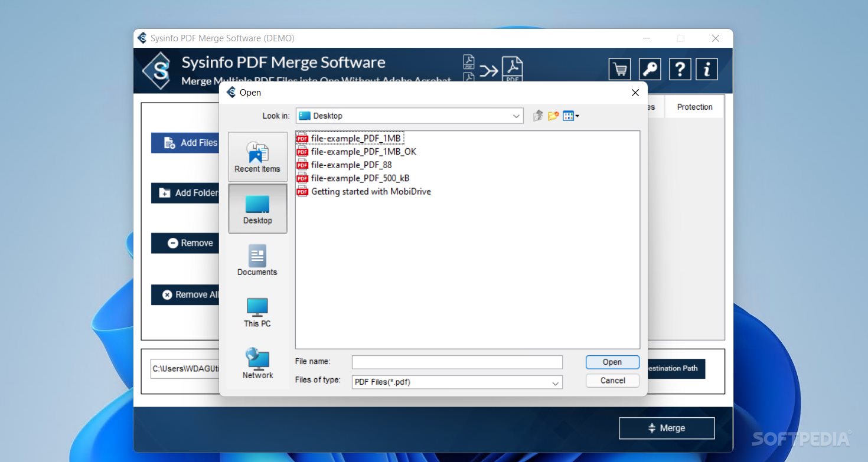Open Network in the dialog sidebar

coord(257,363)
